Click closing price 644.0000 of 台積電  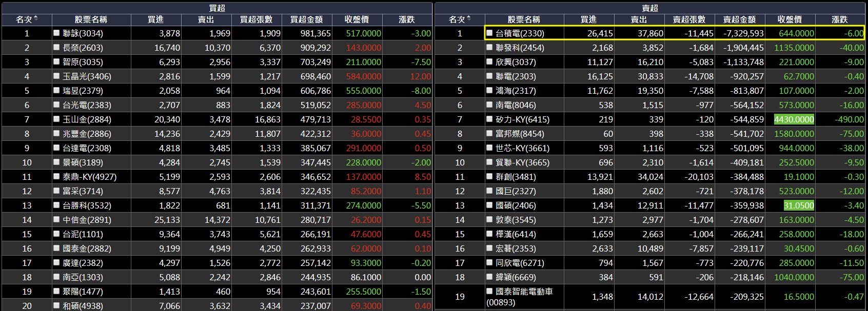796,33
